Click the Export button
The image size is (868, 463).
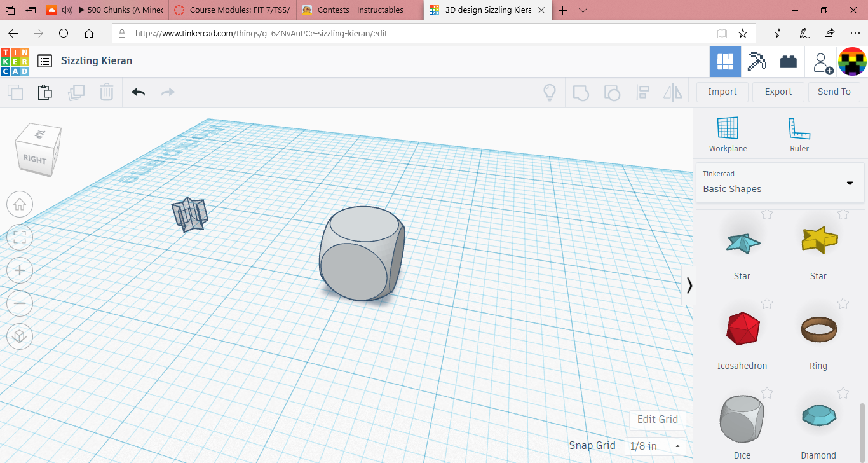(x=778, y=92)
